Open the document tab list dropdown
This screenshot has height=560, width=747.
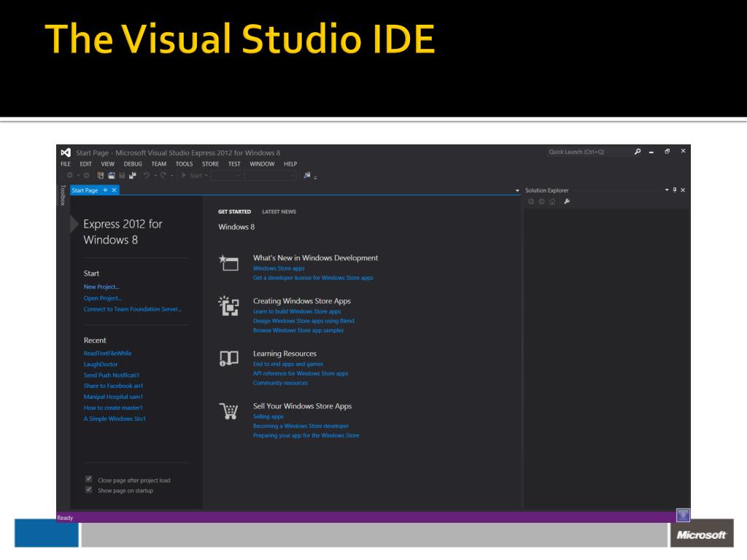pos(517,190)
